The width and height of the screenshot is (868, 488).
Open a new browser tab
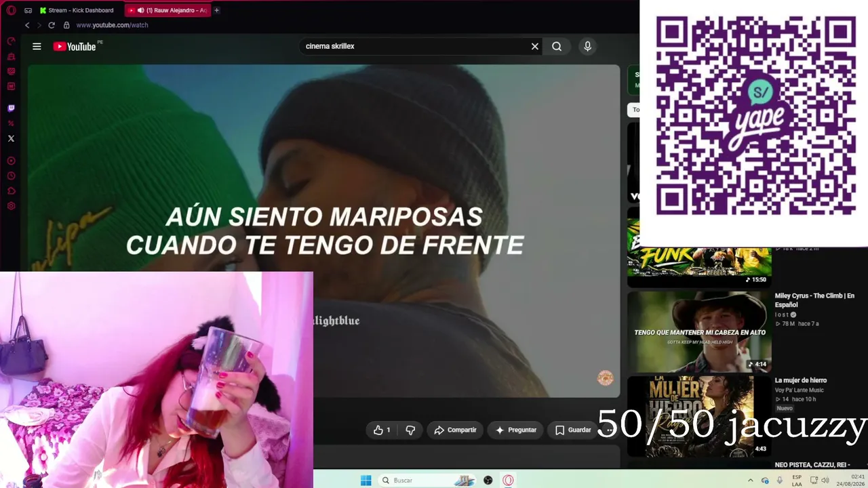tap(216, 10)
